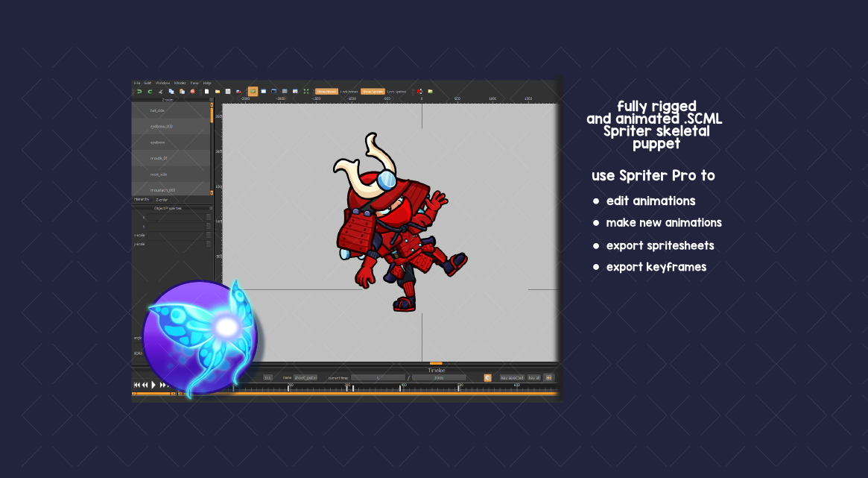Click the colorful palette window icon
Viewport: 868px width, 478px height.
[295, 92]
